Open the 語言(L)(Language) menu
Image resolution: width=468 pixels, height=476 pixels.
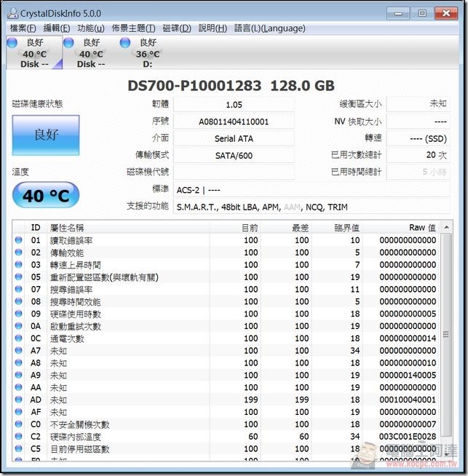[x=269, y=28]
